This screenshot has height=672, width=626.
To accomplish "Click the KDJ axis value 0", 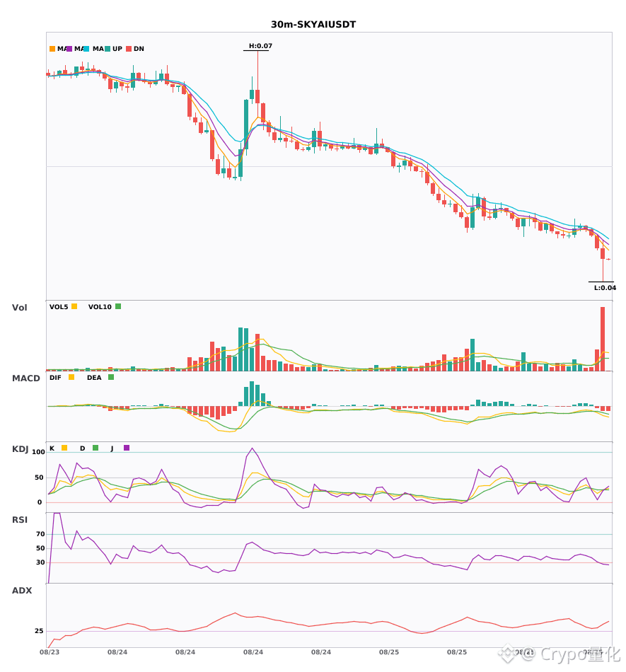I will pyautogui.click(x=40, y=502).
